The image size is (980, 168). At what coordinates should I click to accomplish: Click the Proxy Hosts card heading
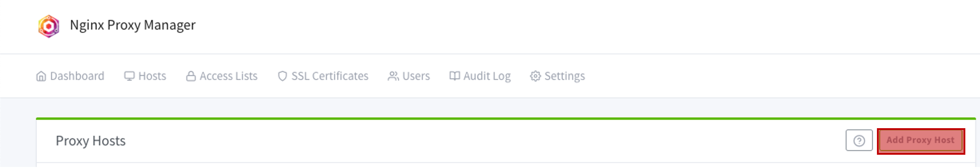[x=90, y=141]
